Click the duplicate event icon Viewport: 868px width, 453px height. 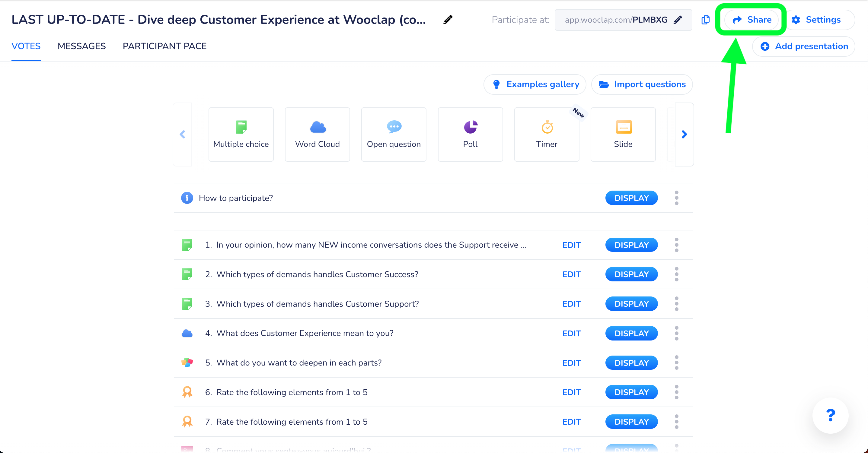(705, 20)
